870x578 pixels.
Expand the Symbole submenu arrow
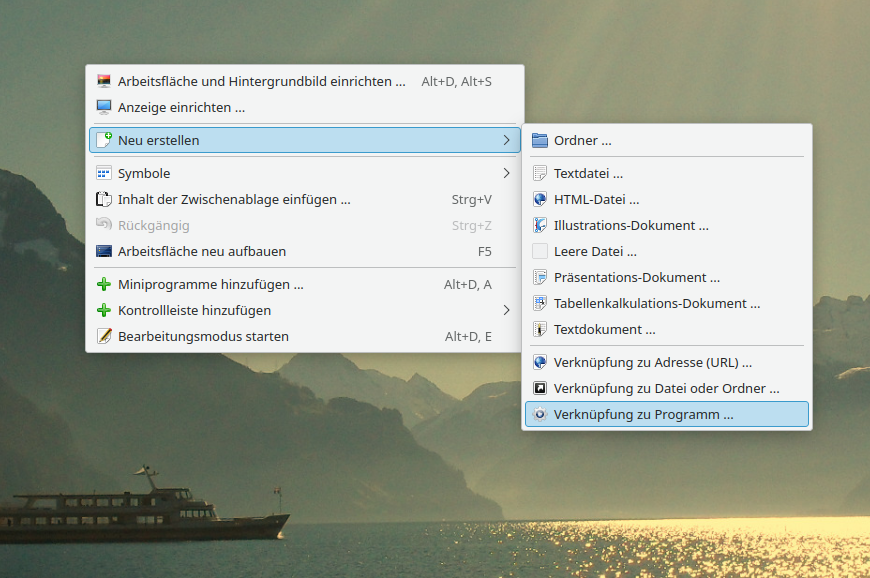click(x=506, y=173)
